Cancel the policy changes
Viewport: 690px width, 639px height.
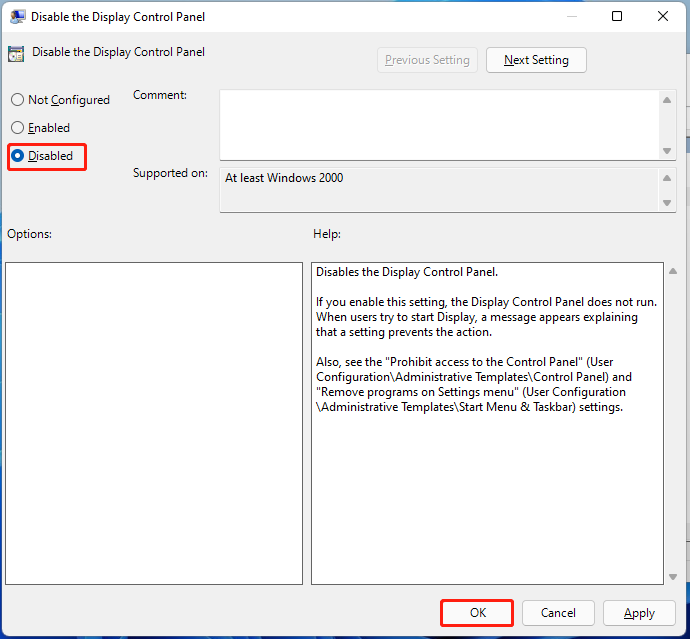click(558, 613)
